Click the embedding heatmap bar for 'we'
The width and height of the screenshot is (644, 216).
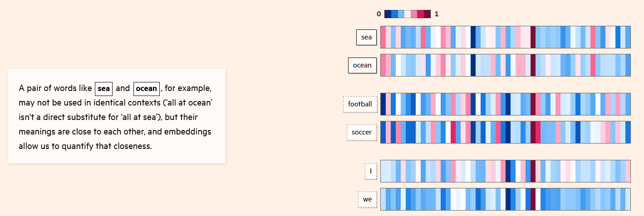tap(505, 199)
